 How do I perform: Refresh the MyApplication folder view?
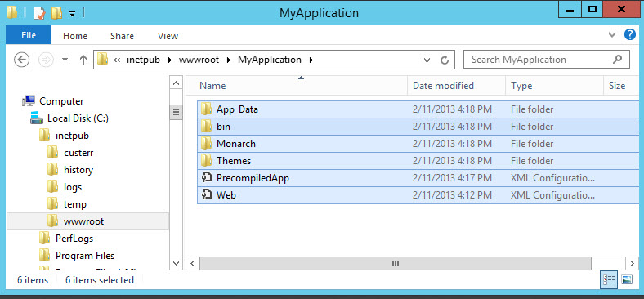(x=445, y=60)
